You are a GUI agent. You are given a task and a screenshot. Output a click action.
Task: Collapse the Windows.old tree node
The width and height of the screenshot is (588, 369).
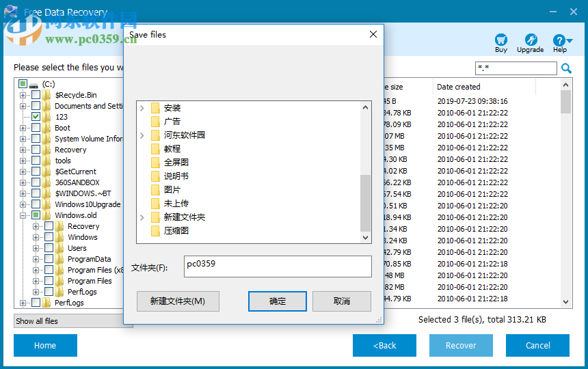[x=23, y=215]
